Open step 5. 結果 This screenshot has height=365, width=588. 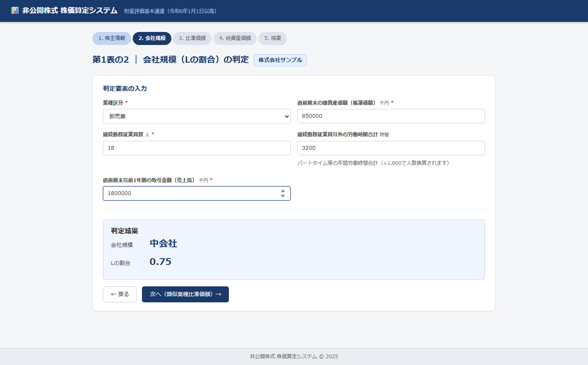coord(273,38)
